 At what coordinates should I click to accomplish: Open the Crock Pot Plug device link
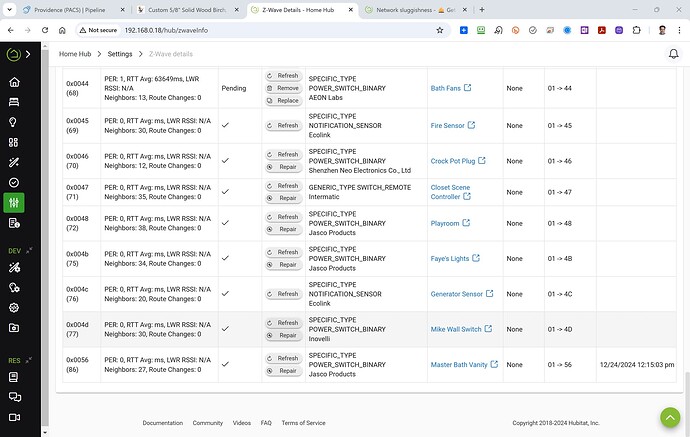458,161
